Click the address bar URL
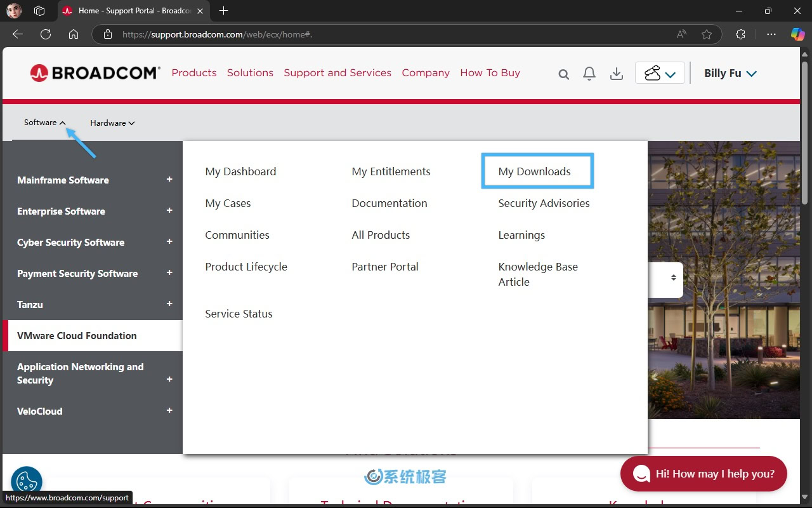The height and width of the screenshot is (508, 812). pos(217,34)
